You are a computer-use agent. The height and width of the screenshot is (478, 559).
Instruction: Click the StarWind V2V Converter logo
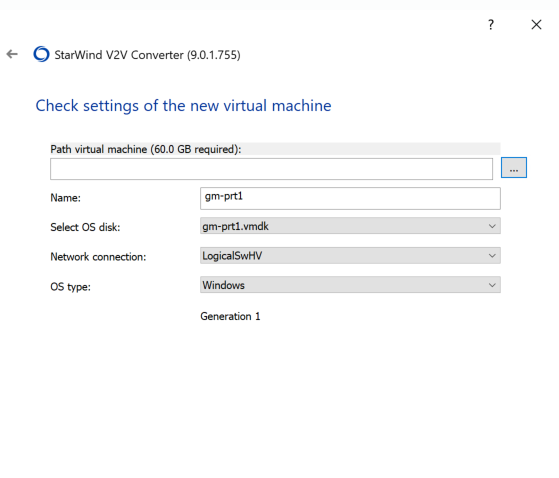(41, 54)
